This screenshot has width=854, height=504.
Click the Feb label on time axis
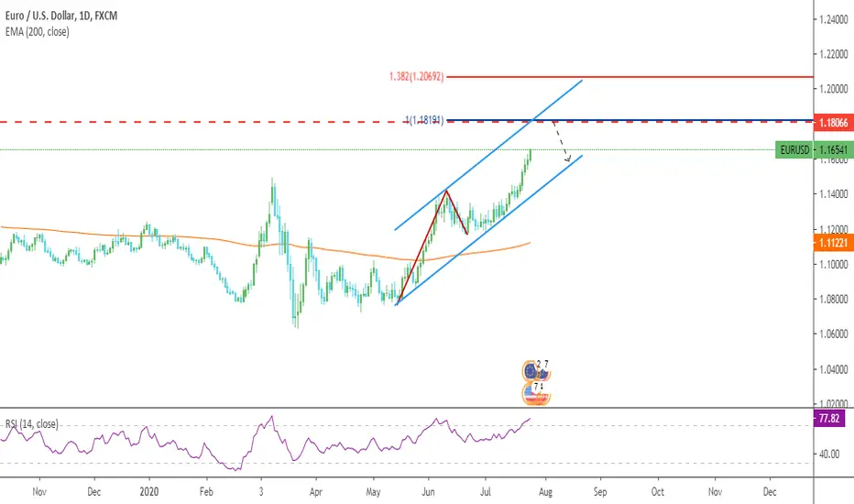point(206,491)
